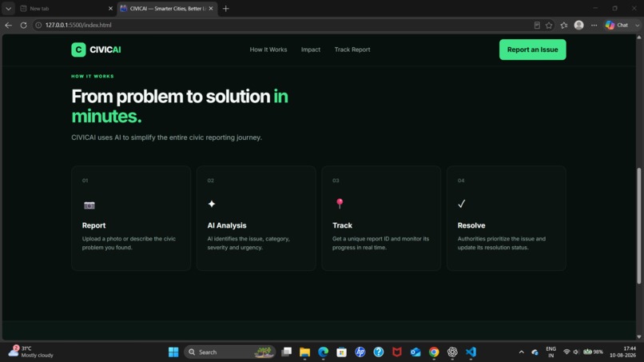The width and height of the screenshot is (644, 362).
Task: Click the ENG IN language indicator
Action: click(x=551, y=352)
